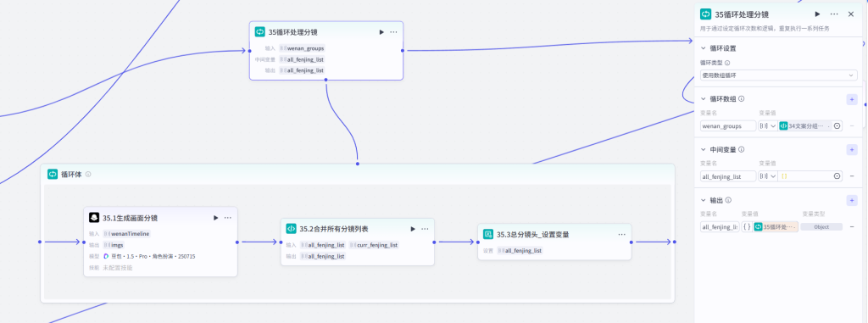The image size is (868, 323).
Task: Open more options for 35.2合并所有分镜列表 node
Action: click(425, 229)
